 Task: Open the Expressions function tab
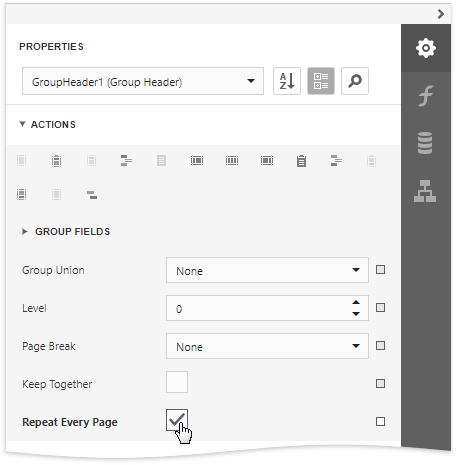[426, 96]
